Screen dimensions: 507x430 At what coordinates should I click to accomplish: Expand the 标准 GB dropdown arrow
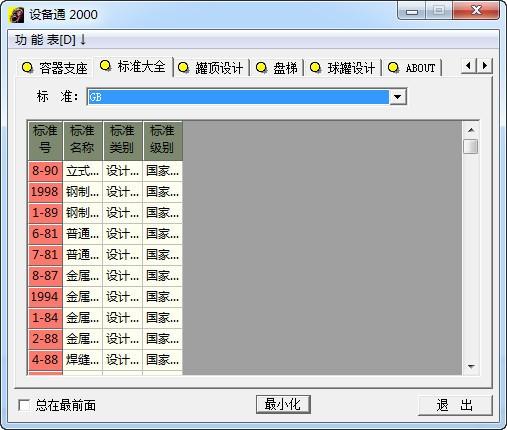(x=397, y=97)
